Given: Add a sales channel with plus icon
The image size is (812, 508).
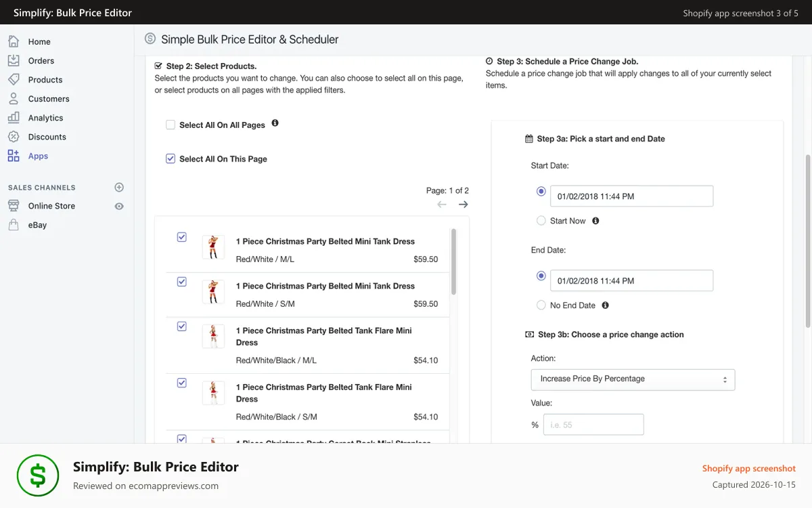Looking at the screenshot, I should tap(119, 187).
